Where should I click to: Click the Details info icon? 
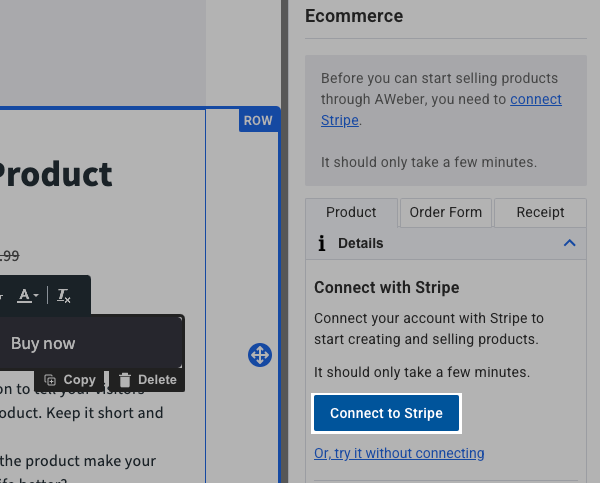pyautogui.click(x=321, y=243)
